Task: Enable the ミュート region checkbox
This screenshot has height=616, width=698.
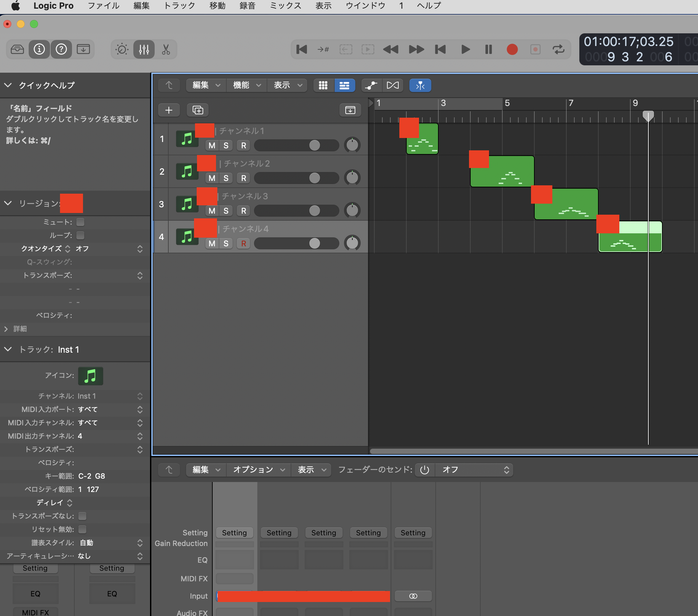Action: coord(80,222)
